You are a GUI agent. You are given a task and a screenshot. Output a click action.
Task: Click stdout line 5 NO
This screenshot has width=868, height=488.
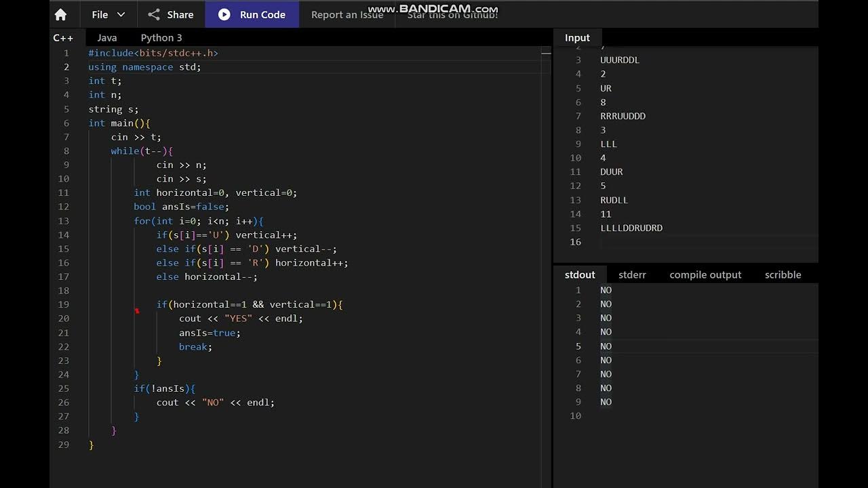[606, 346]
